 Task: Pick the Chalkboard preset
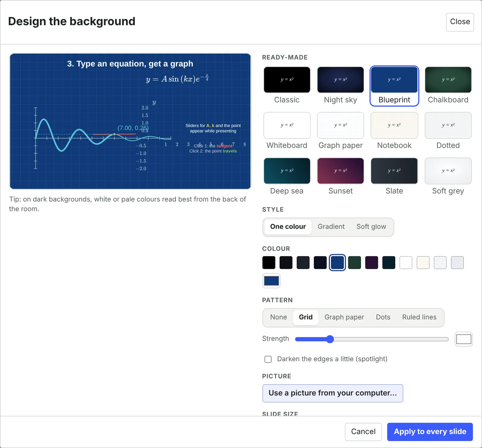tap(448, 86)
